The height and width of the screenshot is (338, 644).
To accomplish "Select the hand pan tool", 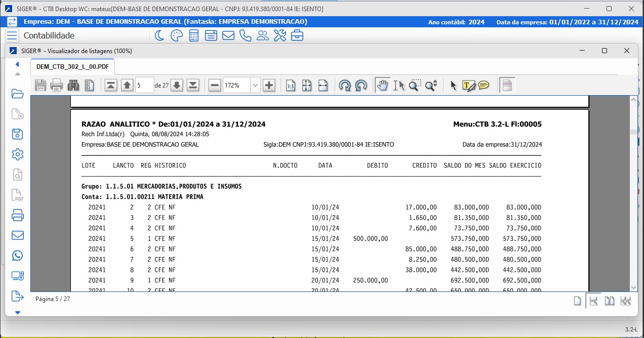I will pos(383,86).
